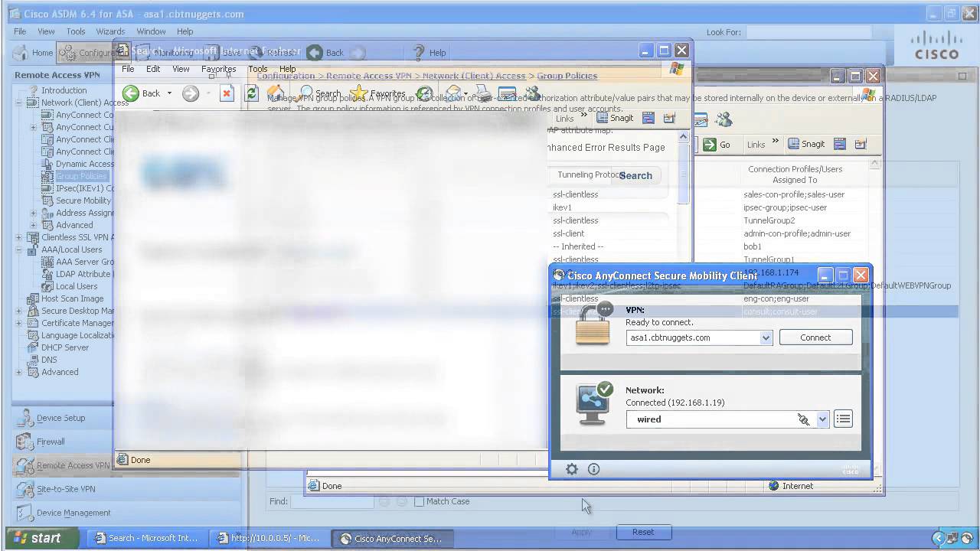Collapse AAA/Local Users tree node

(x=19, y=249)
